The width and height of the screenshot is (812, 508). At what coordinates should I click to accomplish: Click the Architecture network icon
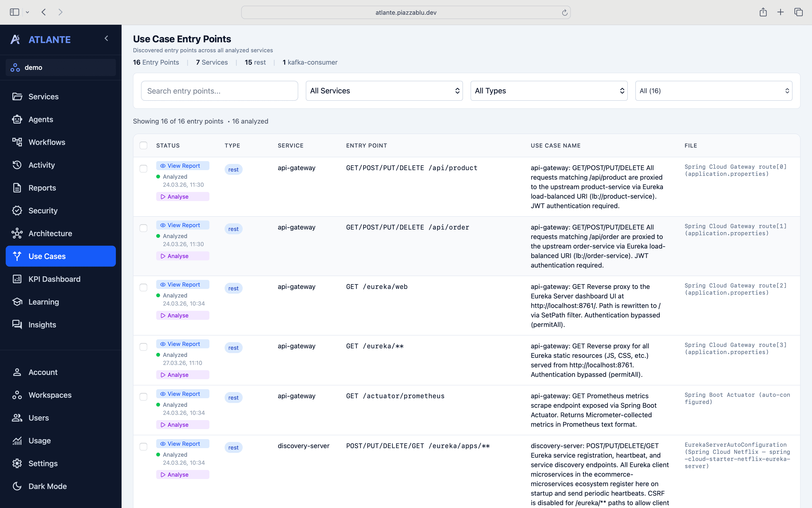pos(17,234)
